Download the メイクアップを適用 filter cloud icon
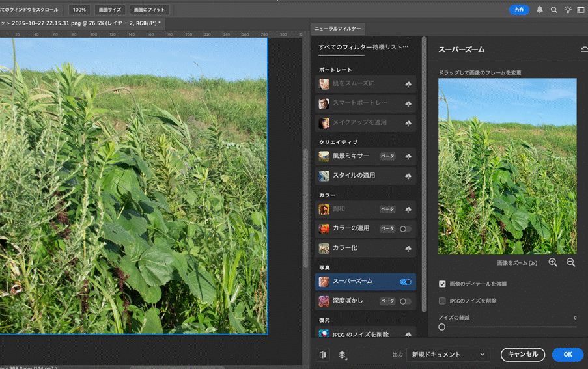This screenshot has height=369, width=588. [408, 123]
